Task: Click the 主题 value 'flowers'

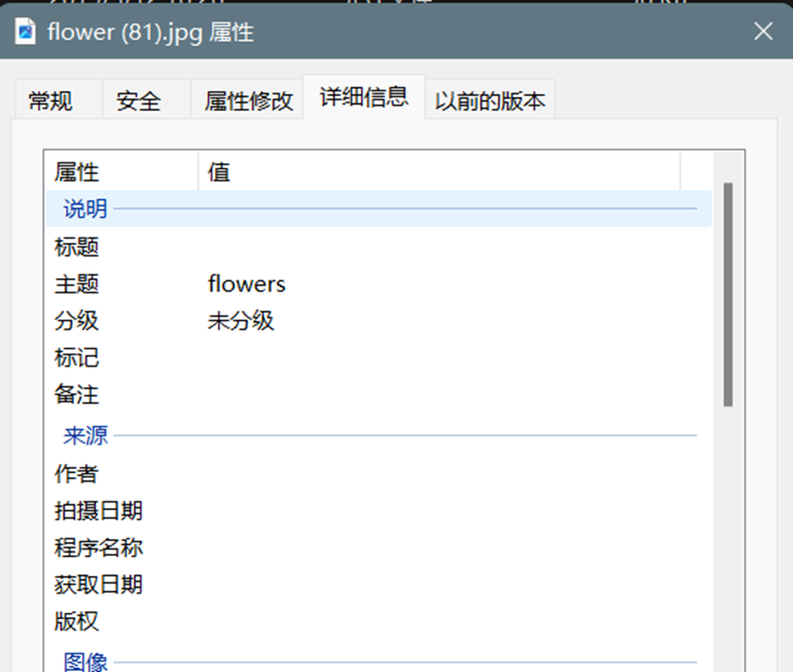Action: click(x=247, y=284)
